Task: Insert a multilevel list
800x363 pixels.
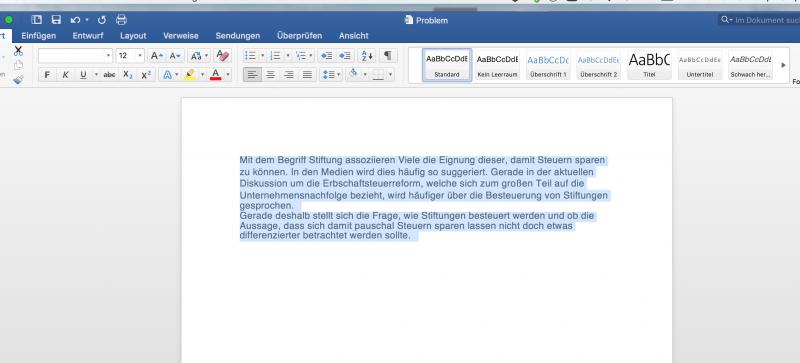Action: (301, 56)
